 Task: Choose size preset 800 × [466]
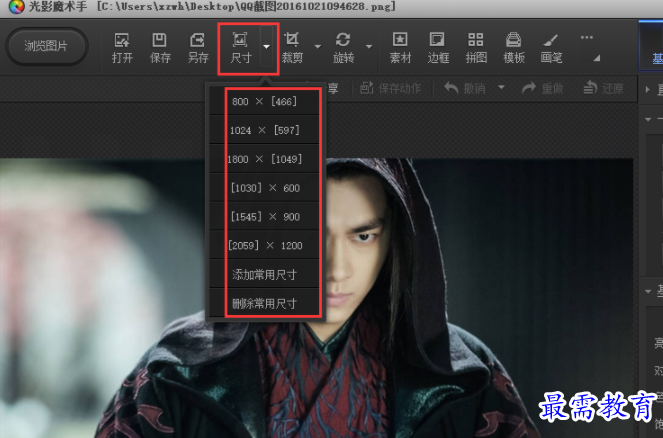pos(264,101)
